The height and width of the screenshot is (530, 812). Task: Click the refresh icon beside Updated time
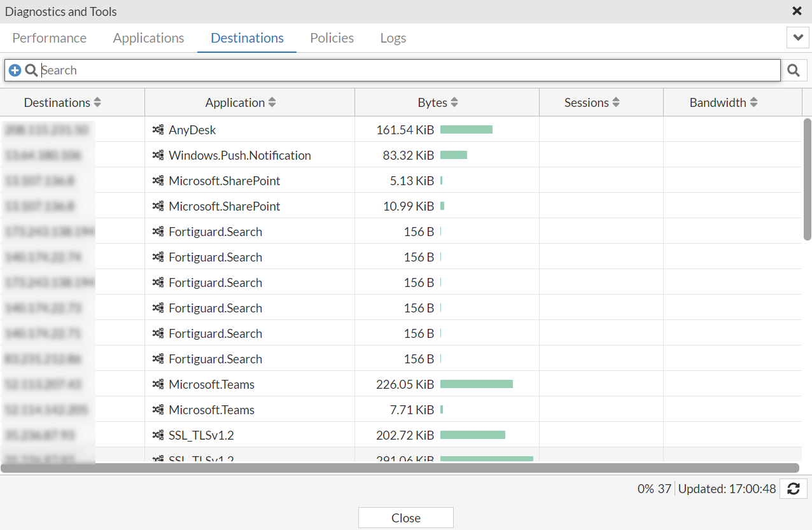coord(793,489)
